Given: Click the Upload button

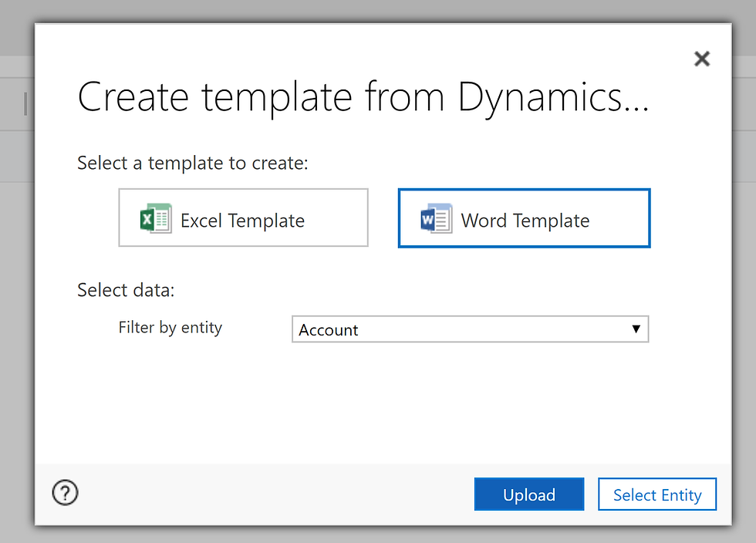Looking at the screenshot, I should (x=529, y=494).
